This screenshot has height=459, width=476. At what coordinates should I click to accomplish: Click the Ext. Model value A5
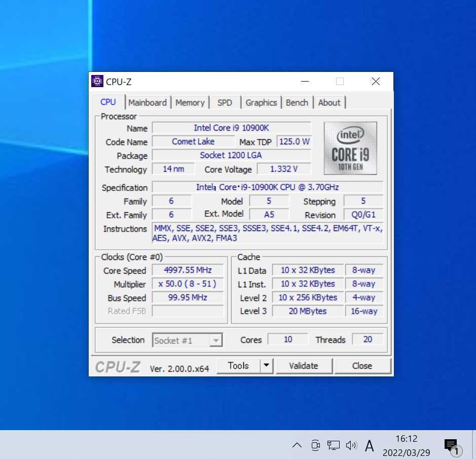[269, 214]
